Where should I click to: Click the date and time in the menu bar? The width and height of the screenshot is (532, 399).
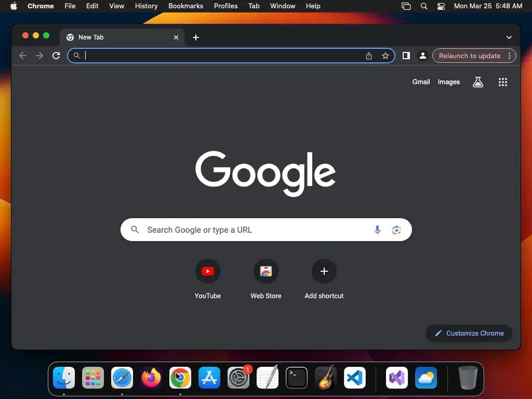[x=488, y=6]
